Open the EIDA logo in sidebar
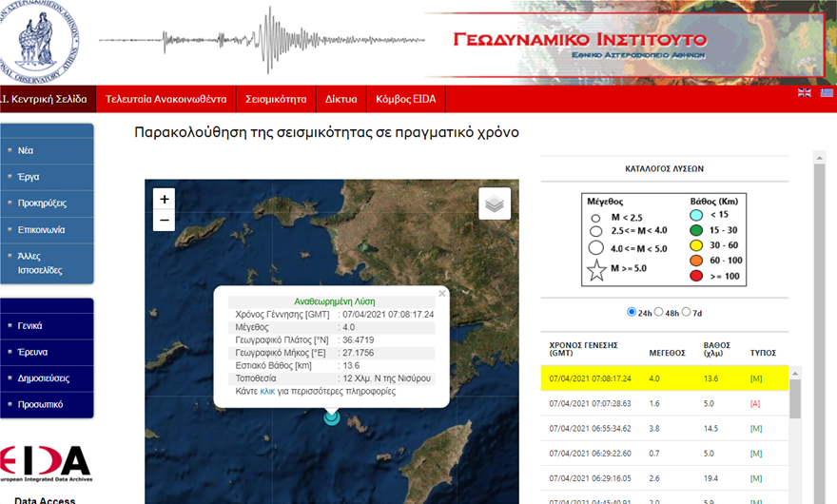The height and width of the screenshot is (504, 837). point(46,463)
